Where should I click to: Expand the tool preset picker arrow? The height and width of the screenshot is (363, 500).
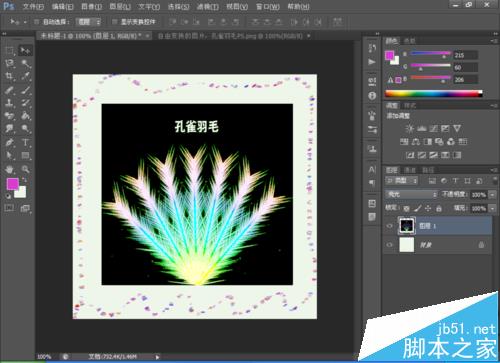click(x=25, y=22)
